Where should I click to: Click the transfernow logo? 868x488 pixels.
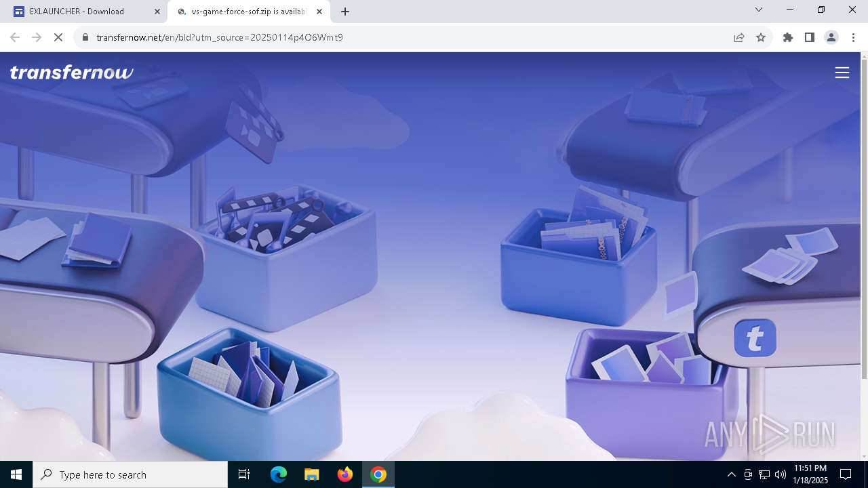point(71,72)
